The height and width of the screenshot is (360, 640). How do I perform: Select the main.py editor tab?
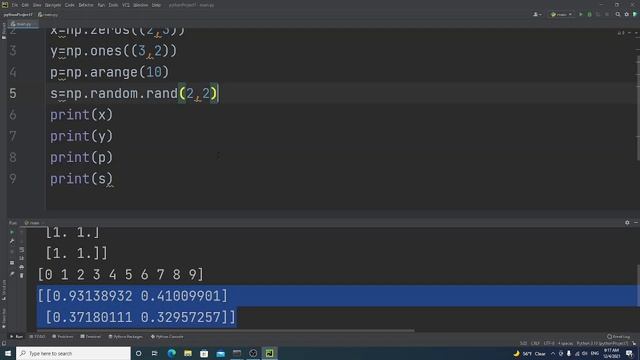pyautogui.click(x=23, y=24)
